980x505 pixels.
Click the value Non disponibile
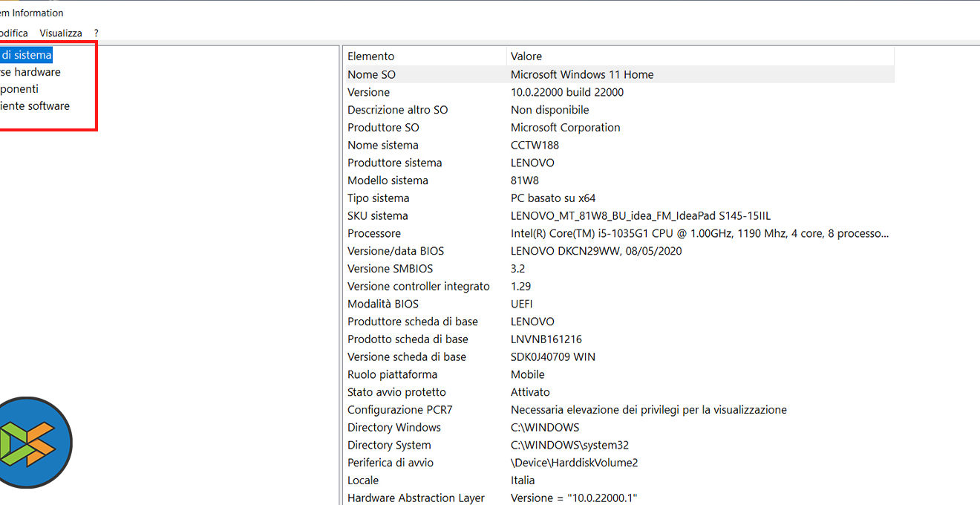click(550, 110)
